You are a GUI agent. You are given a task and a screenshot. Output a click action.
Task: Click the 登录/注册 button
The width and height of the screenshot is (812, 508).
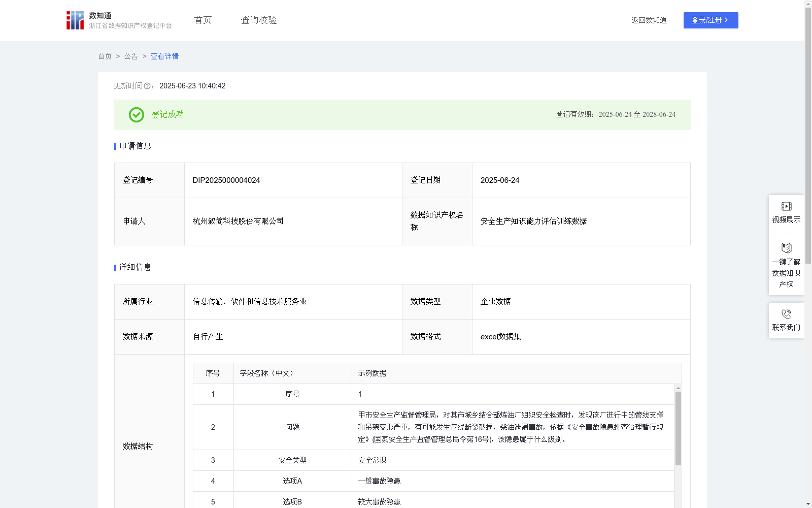pyautogui.click(x=710, y=20)
